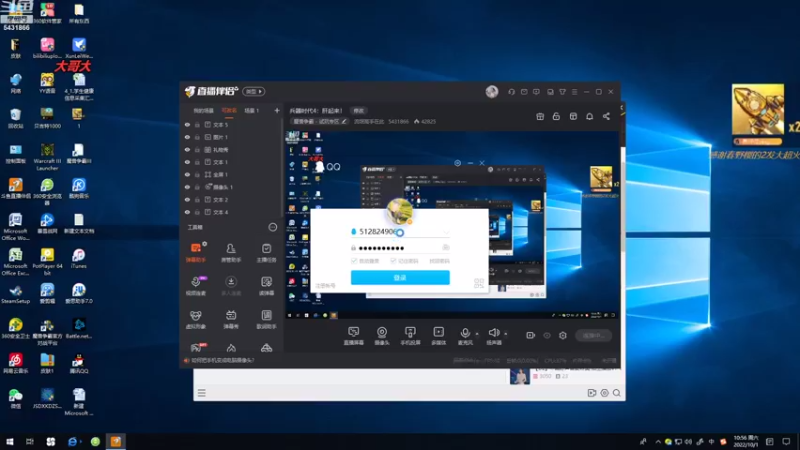Click the notification bell icon
Viewport: 800px width, 450px height.
(x=589, y=116)
